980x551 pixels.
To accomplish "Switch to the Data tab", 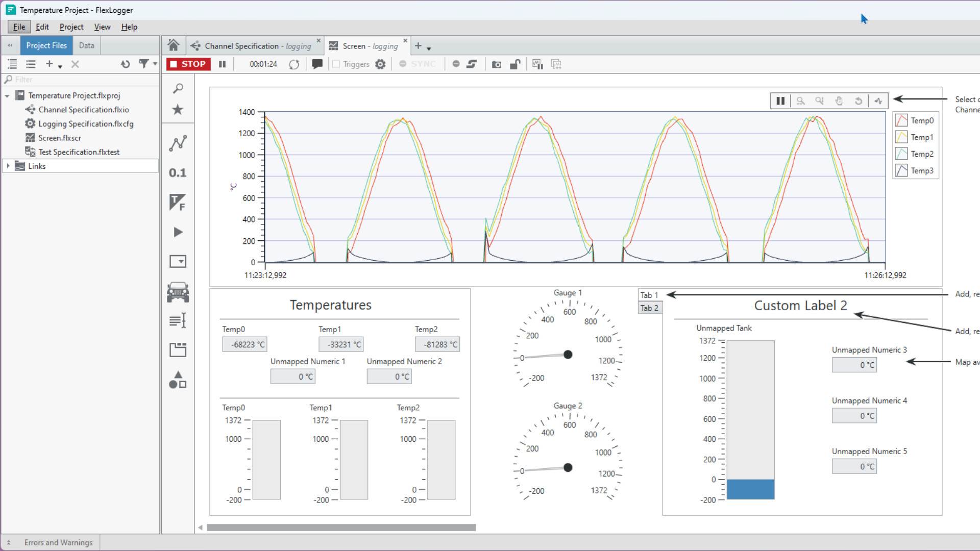I will (86, 45).
